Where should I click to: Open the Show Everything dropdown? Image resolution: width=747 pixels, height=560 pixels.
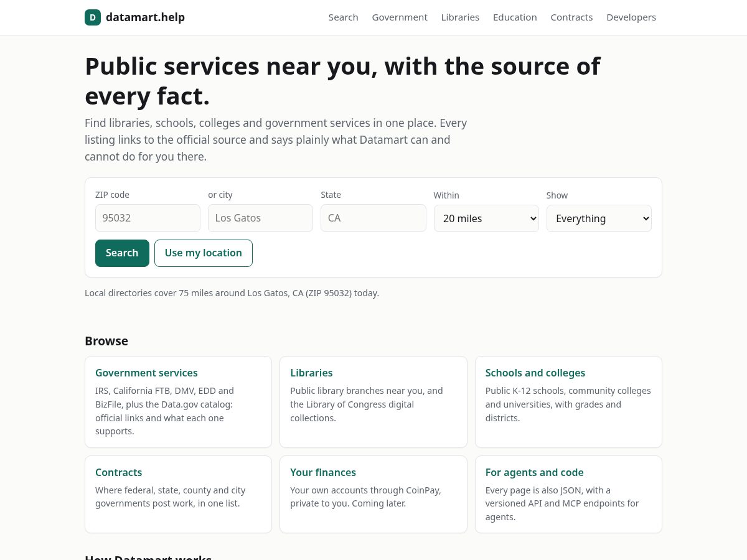599,218
